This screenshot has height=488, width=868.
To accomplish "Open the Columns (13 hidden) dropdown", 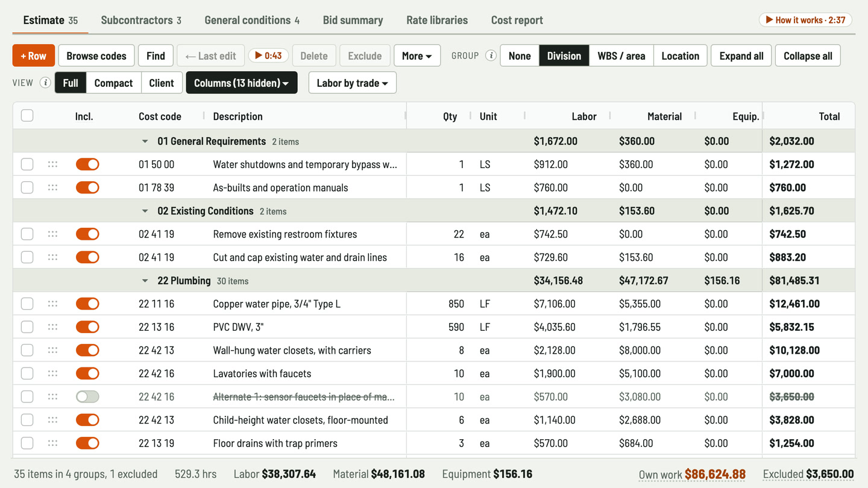I will pos(242,83).
